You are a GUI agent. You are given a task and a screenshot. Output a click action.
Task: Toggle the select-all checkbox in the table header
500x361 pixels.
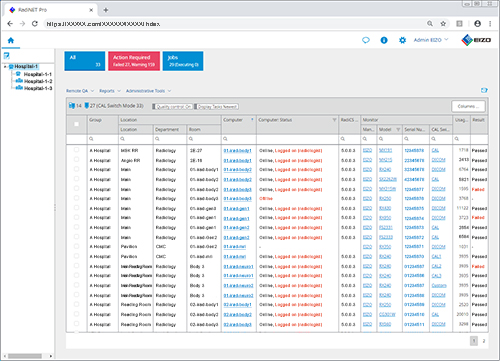pos(76,124)
